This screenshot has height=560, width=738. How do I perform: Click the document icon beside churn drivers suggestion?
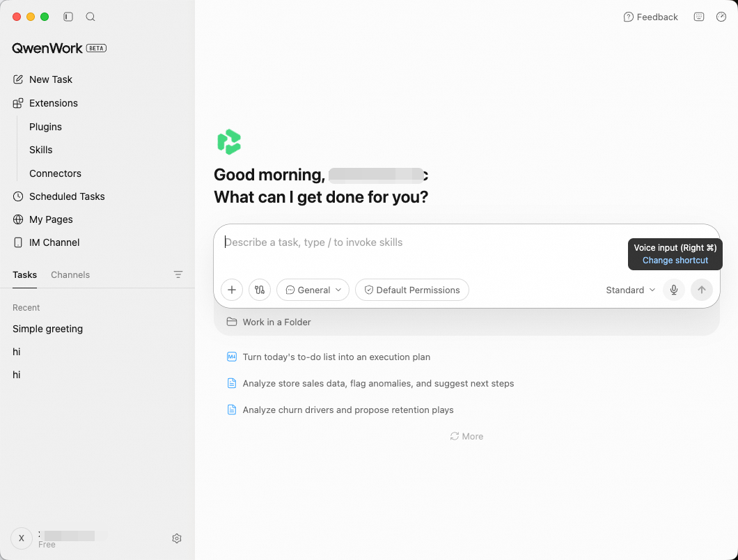pos(232,410)
